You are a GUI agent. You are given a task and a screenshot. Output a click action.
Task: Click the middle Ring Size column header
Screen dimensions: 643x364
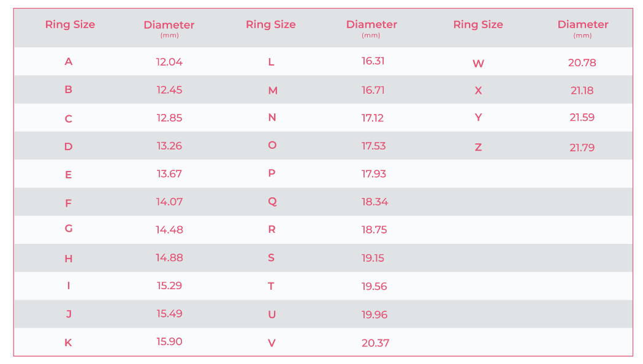271,25
